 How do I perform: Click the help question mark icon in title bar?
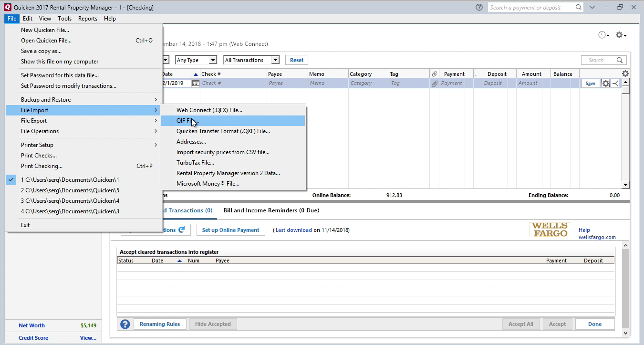[x=479, y=8]
